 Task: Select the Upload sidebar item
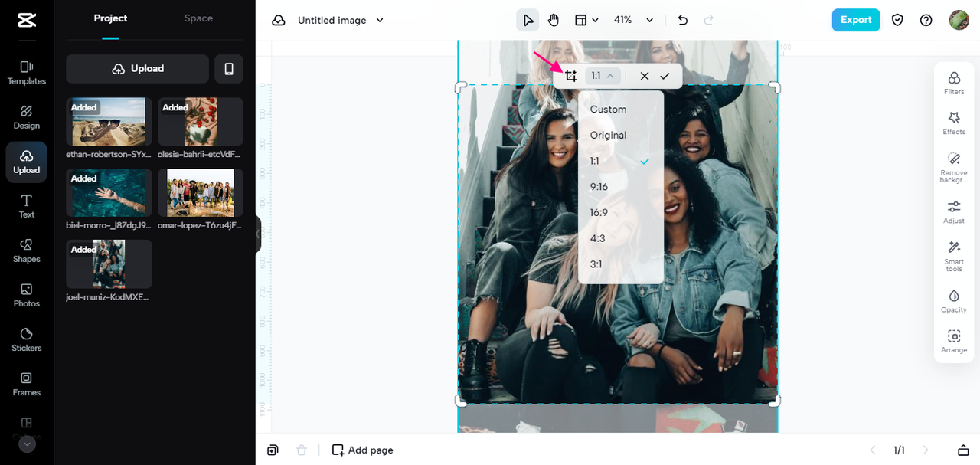[x=27, y=162]
